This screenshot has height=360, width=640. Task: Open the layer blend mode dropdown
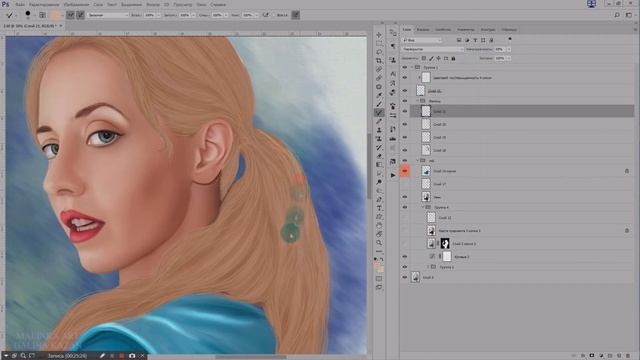click(433, 49)
